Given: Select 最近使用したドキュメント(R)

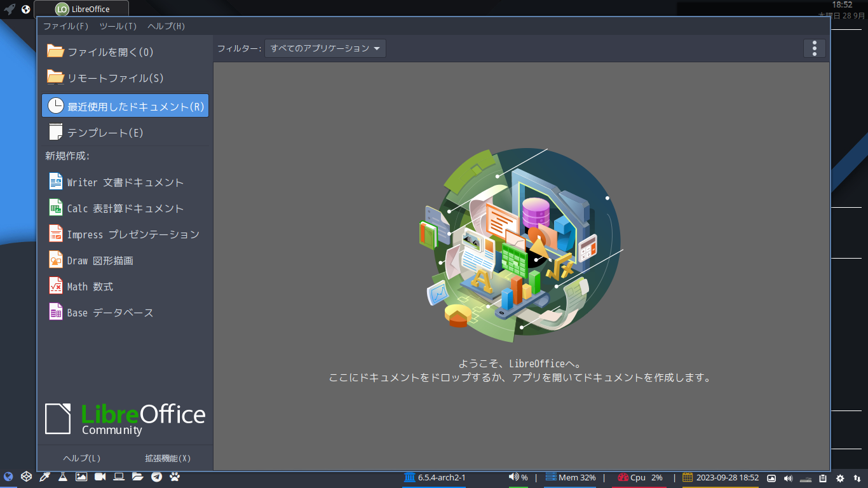Looking at the screenshot, I should (x=125, y=106).
